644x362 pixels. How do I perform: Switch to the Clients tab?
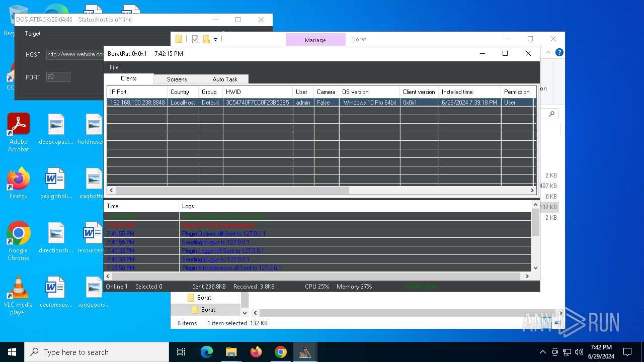tap(129, 78)
